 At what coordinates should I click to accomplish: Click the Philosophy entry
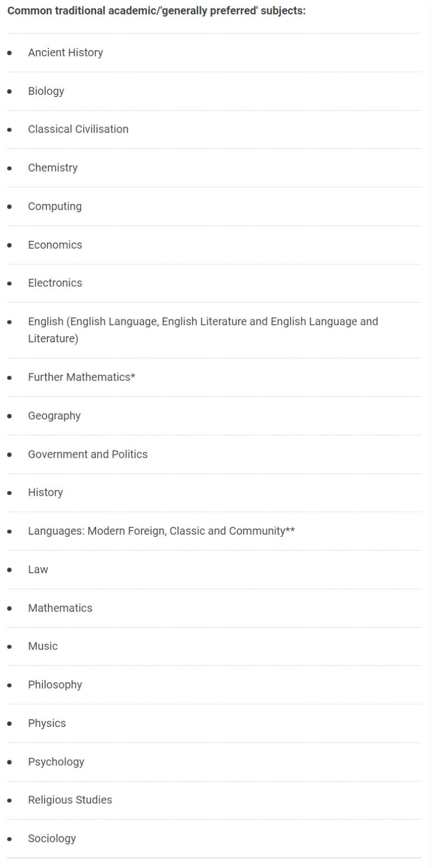[x=55, y=685]
